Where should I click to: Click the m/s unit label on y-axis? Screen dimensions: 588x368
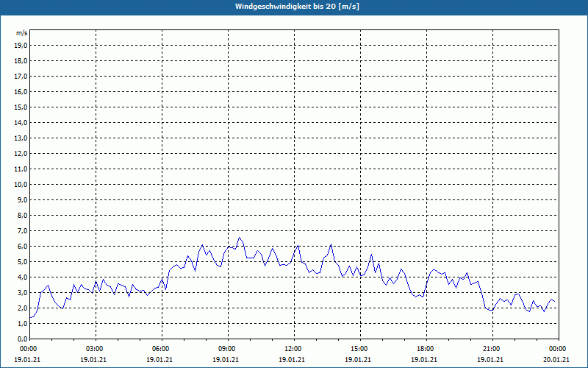pyautogui.click(x=22, y=33)
